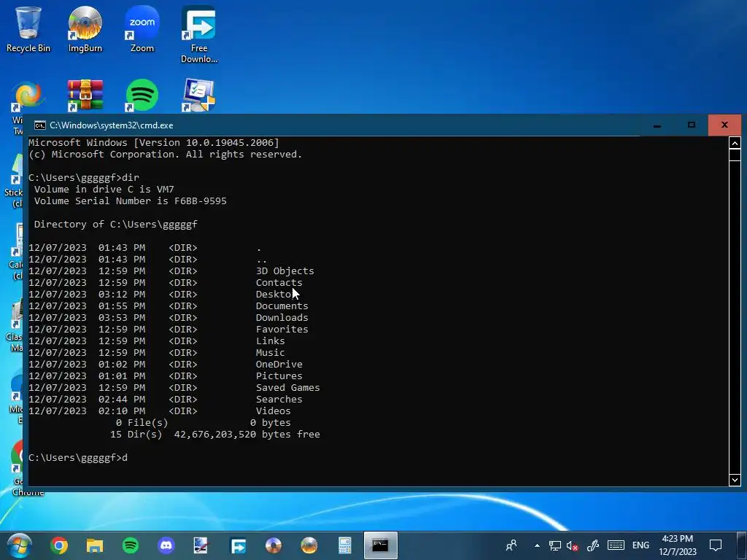The height and width of the screenshot is (560, 747).
Task: Open the Action Center notification icon
Action: (x=716, y=545)
